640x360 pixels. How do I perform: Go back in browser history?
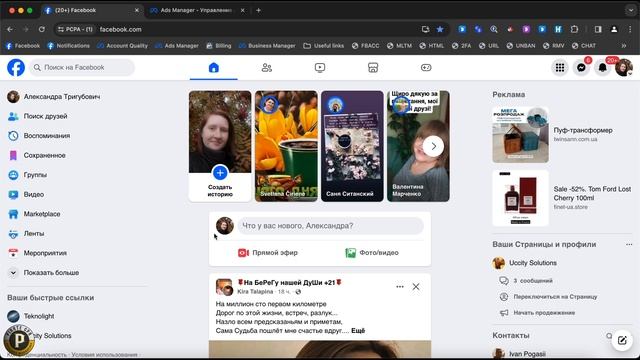(x=10, y=29)
